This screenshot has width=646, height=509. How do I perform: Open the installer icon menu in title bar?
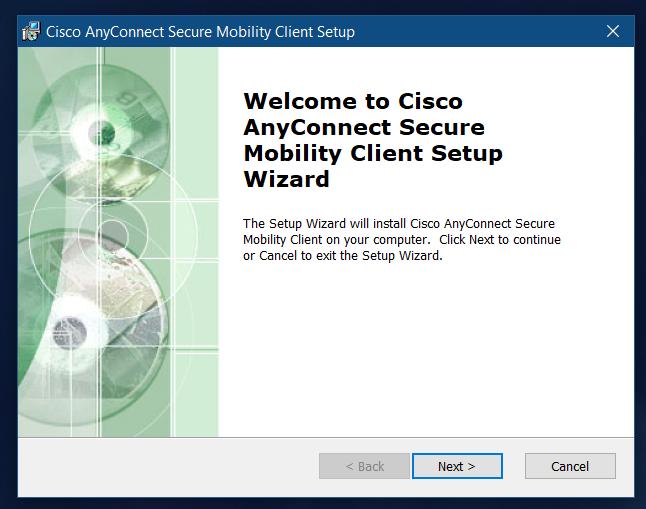(31, 31)
